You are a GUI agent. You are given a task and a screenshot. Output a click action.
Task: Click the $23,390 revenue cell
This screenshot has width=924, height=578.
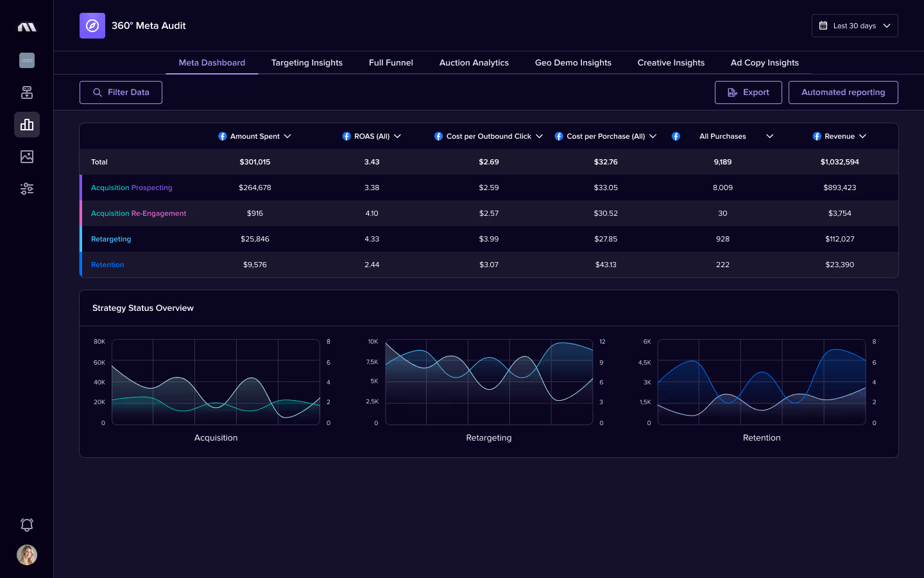pos(839,265)
